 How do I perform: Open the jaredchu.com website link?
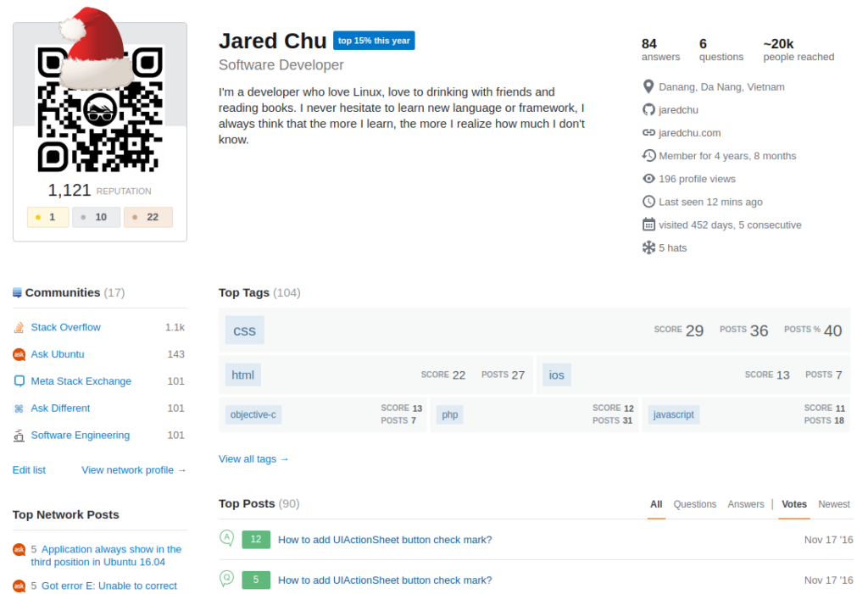tap(690, 133)
